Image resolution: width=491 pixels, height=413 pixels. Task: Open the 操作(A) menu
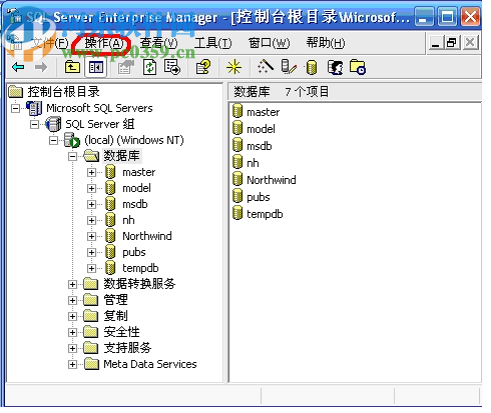[x=104, y=43]
